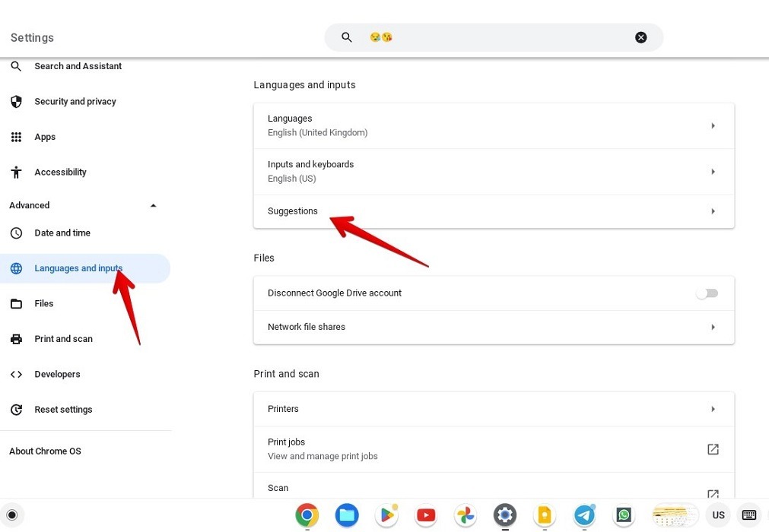This screenshot has width=769, height=532.
Task: Click the on-screen keyboard icon in the tray
Action: click(748, 515)
